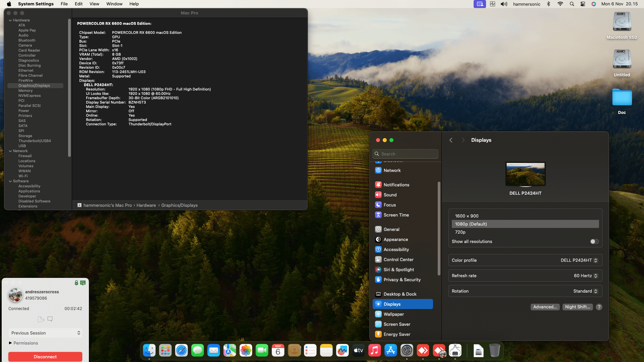Open Launchpad in the Dock

click(x=165, y=351)
